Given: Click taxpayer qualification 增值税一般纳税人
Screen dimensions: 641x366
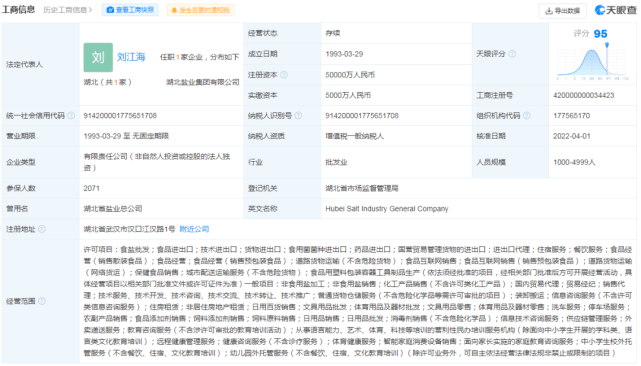Looking at the screenshot, I should pyautogui.click(x=354, y=136).
